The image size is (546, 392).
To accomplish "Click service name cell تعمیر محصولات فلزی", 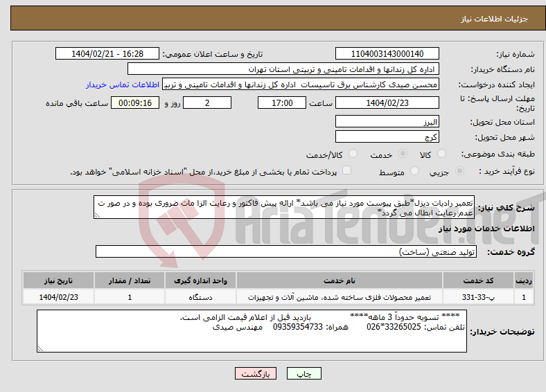I will pos(340,297).
